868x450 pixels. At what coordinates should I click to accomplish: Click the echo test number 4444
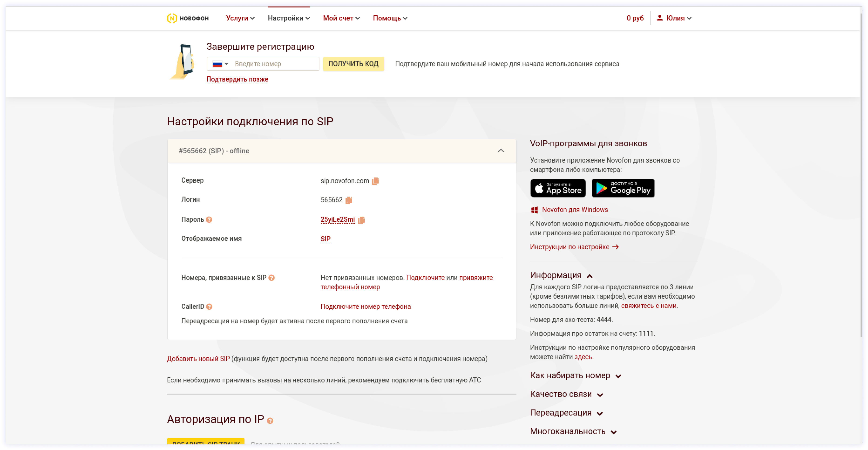[604, 320]
